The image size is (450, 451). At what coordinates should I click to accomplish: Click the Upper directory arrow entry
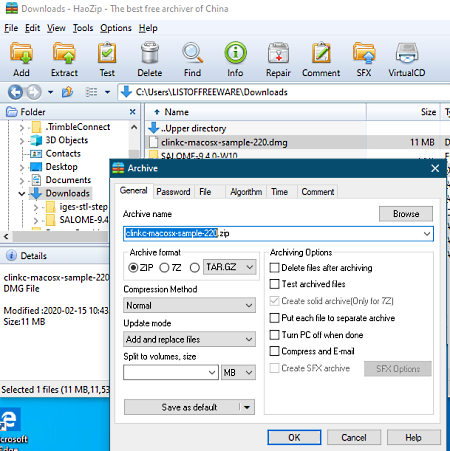(154, 128)
